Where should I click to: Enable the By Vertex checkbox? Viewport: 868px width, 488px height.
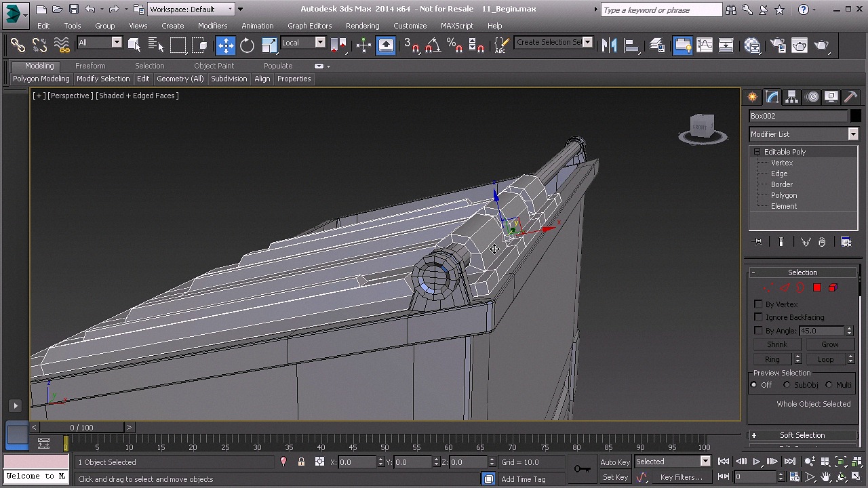[758, 304]
